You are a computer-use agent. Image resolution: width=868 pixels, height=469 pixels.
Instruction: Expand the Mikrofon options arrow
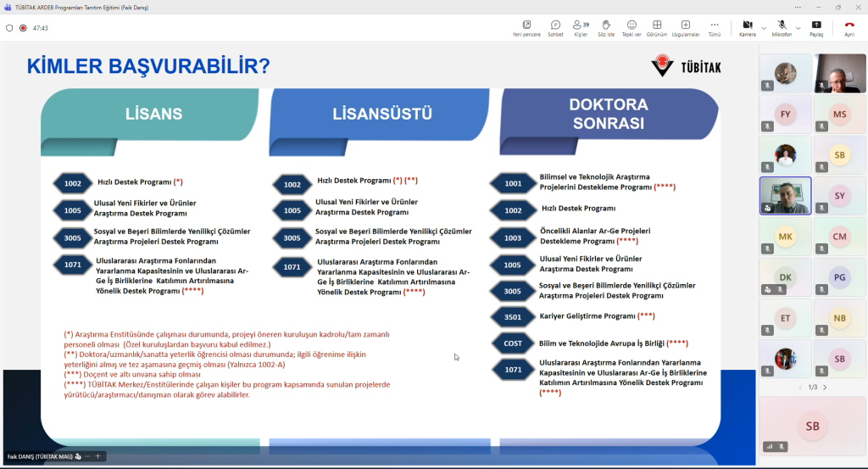tap(798, 28)
